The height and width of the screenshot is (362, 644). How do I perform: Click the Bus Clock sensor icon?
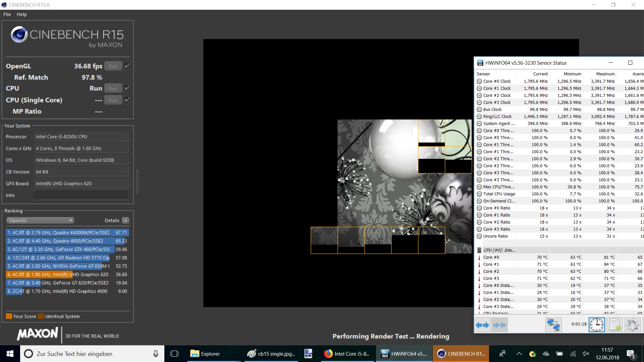(479, 110)
